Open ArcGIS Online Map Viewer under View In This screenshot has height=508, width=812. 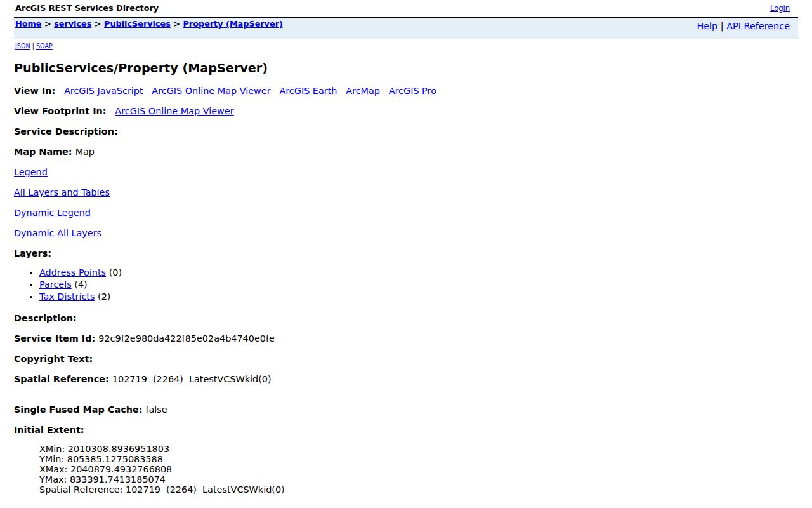211,91
